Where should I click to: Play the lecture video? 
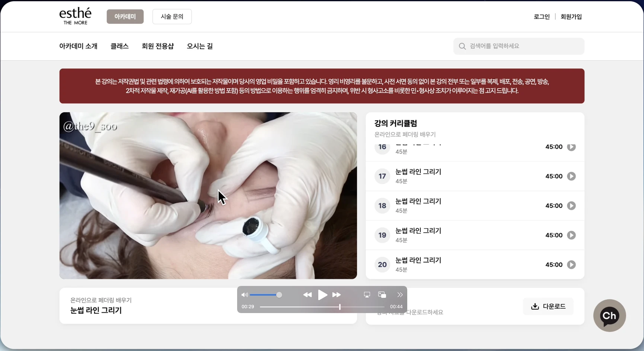click(322, 295)
